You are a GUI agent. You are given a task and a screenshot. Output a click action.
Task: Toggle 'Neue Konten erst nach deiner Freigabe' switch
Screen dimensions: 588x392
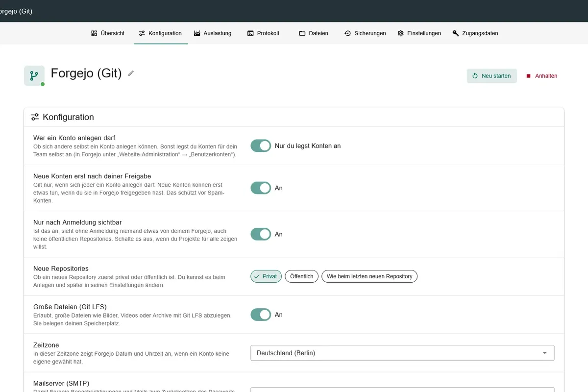pyautogui.click(x=261, y=188)
